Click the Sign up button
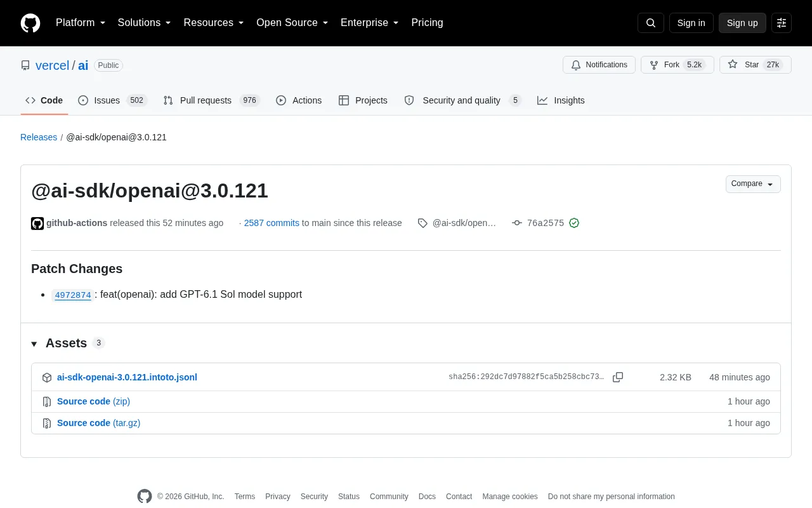 click(x=742, y=23)
